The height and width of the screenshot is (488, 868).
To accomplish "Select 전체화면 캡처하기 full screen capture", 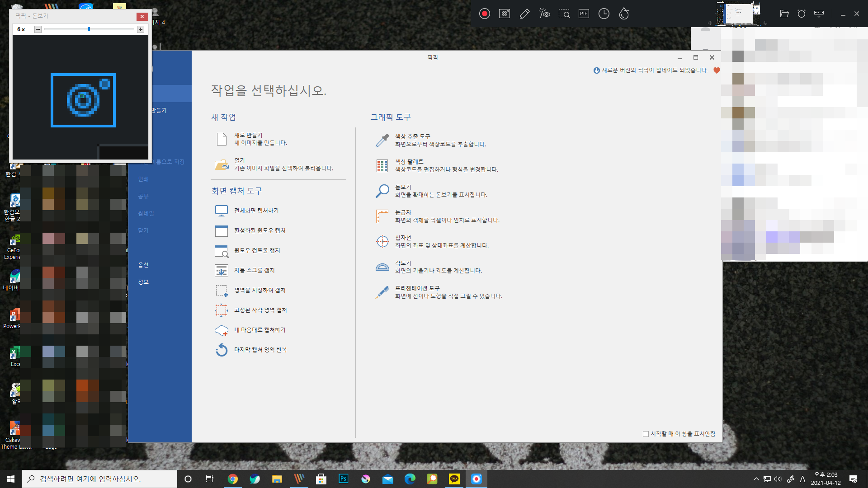I will point(256,211).
